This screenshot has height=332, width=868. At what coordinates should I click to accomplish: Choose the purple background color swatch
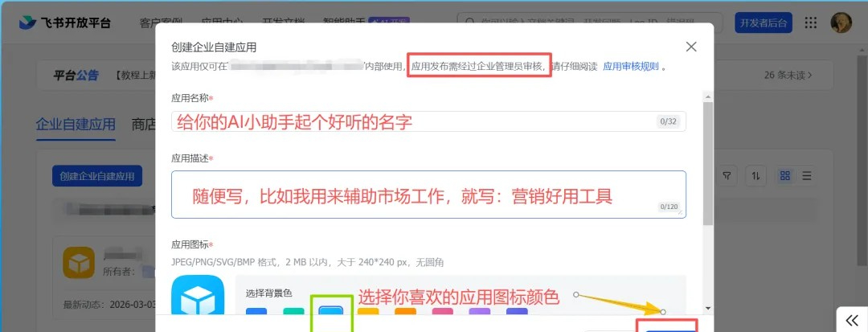[479, 312]
